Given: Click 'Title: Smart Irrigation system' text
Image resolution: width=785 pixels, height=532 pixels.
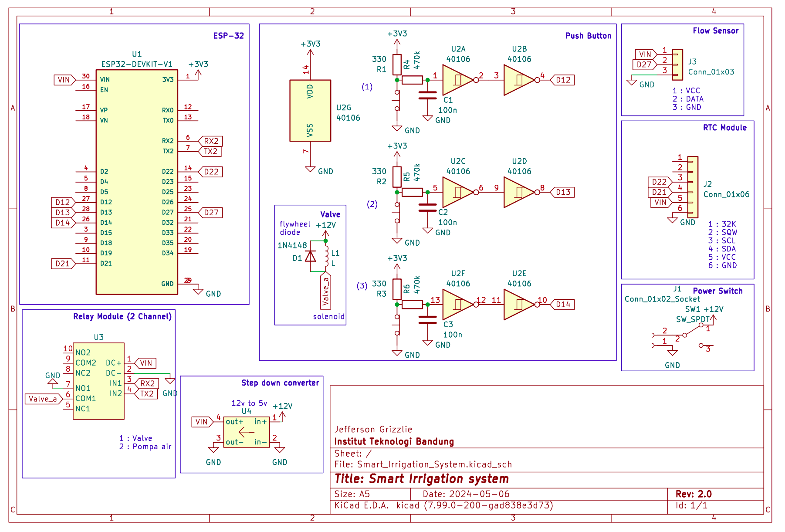Looking at the screenshot, I should (x=421, y=479).
